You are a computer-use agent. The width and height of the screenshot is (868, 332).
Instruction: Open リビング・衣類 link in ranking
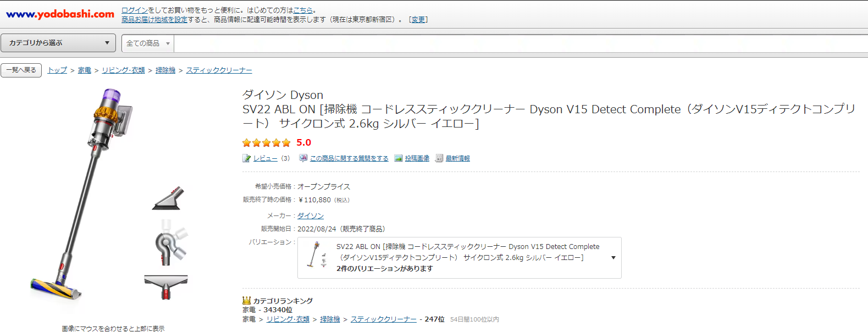tap(288, 319)
